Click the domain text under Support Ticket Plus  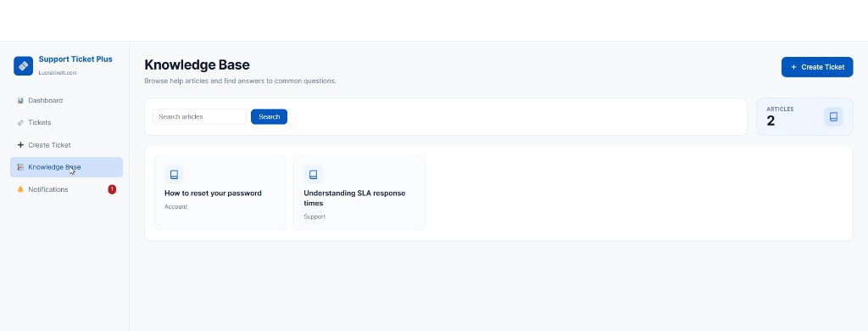58,73
